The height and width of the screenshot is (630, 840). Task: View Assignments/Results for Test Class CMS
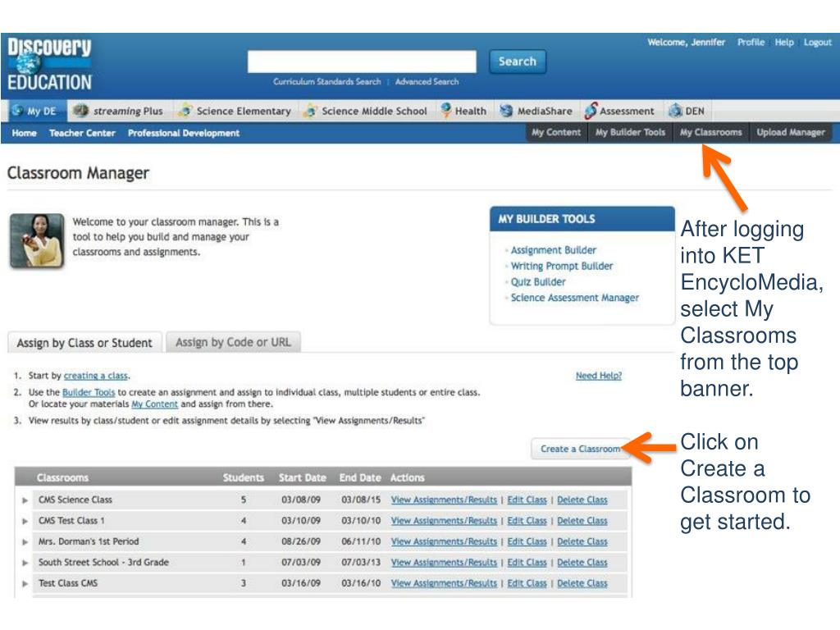click(444, 583)
